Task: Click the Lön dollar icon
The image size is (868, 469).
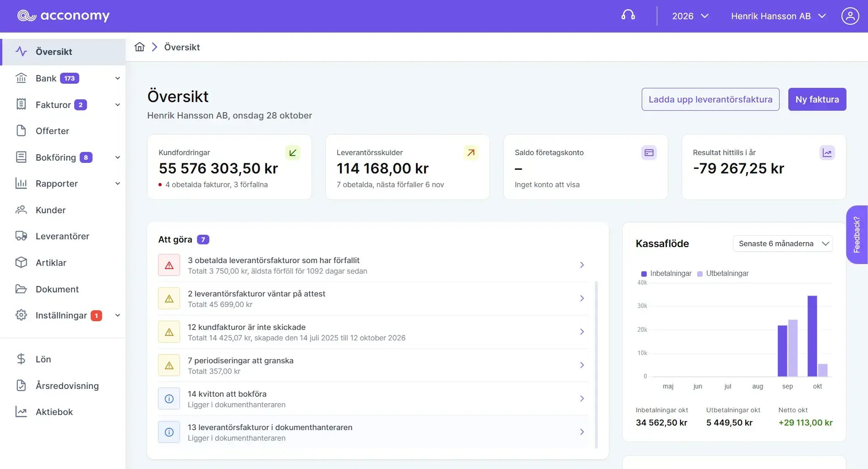Action: pyautogui.click(x=21, y=359)
